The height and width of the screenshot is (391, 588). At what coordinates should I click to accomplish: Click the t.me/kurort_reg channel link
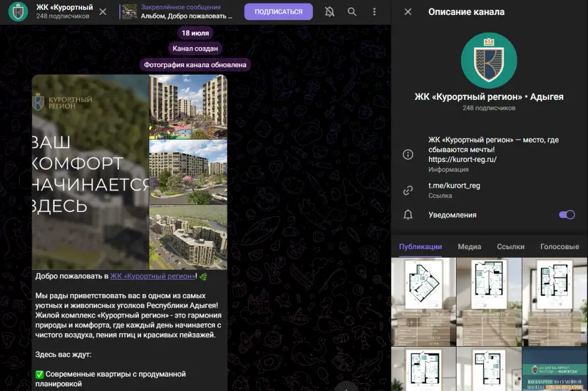point(454,185)
